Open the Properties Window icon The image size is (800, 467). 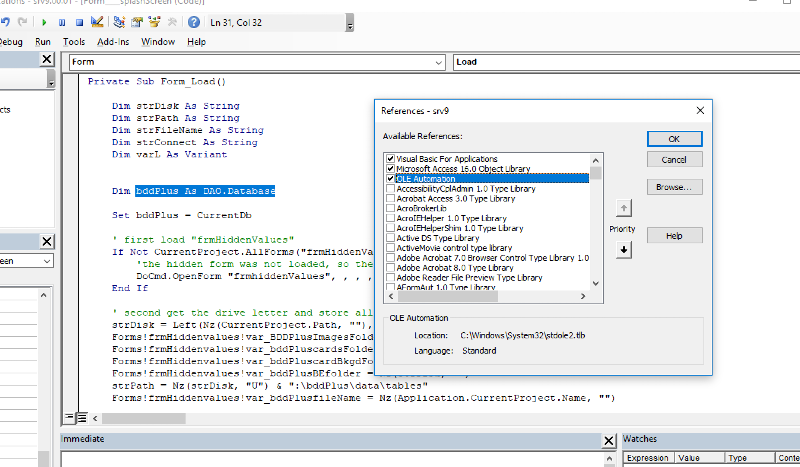pos(137,22)
